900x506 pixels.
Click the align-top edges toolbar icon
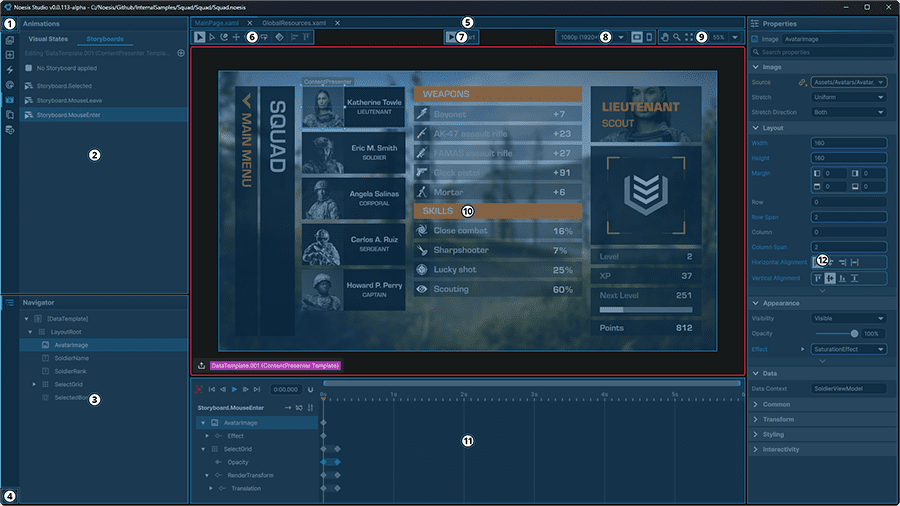click(x=307, y=37)
